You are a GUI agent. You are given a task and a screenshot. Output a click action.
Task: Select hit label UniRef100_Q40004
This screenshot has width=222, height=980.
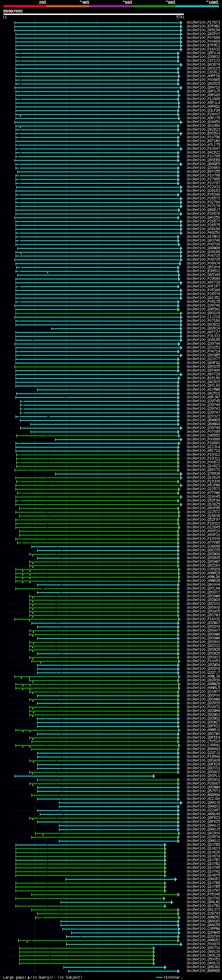[203, 585]
